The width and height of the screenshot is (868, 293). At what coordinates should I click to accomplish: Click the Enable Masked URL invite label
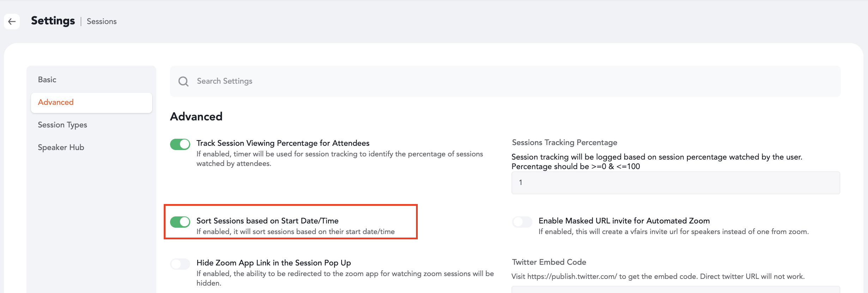[x=624, y=221]
